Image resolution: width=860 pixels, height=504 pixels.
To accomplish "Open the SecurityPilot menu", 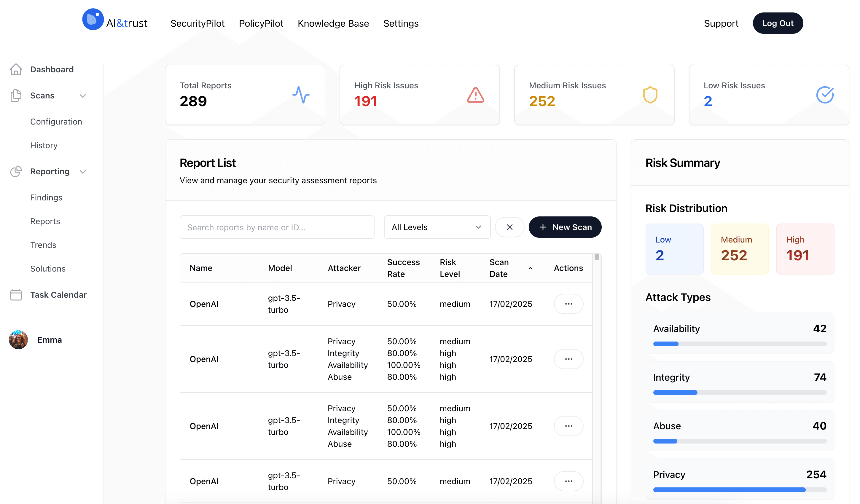I will (x=197, y=23).
